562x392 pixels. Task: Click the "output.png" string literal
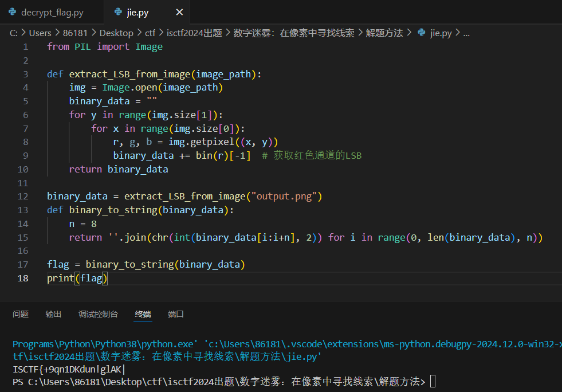pos(284,197)
